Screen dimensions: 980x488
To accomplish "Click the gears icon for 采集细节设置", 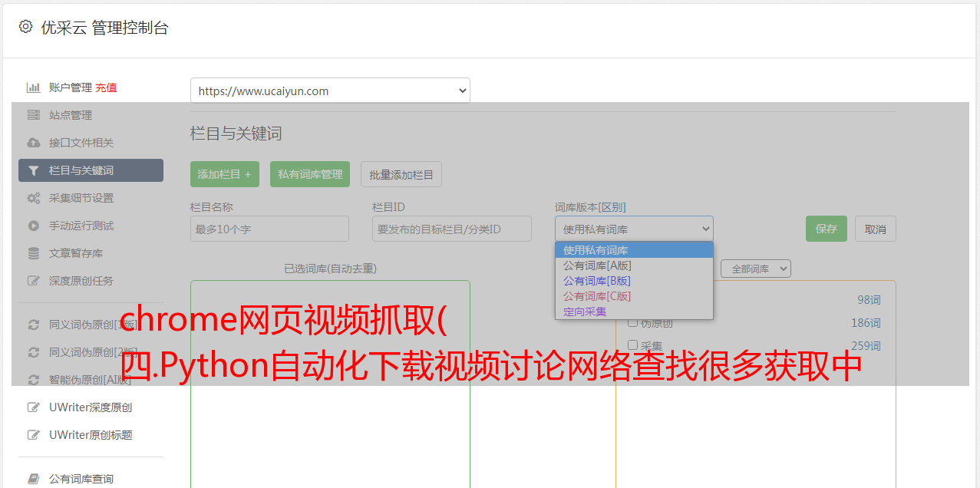I will (x=33, y=198).
